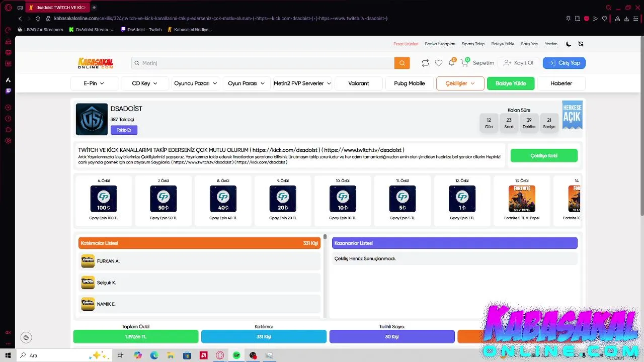The width and height of the screenshot is (644, 362).
Task: Open LIVAD for Streamers bookmark
Action: pyautogui.click(x=40, y=30)
